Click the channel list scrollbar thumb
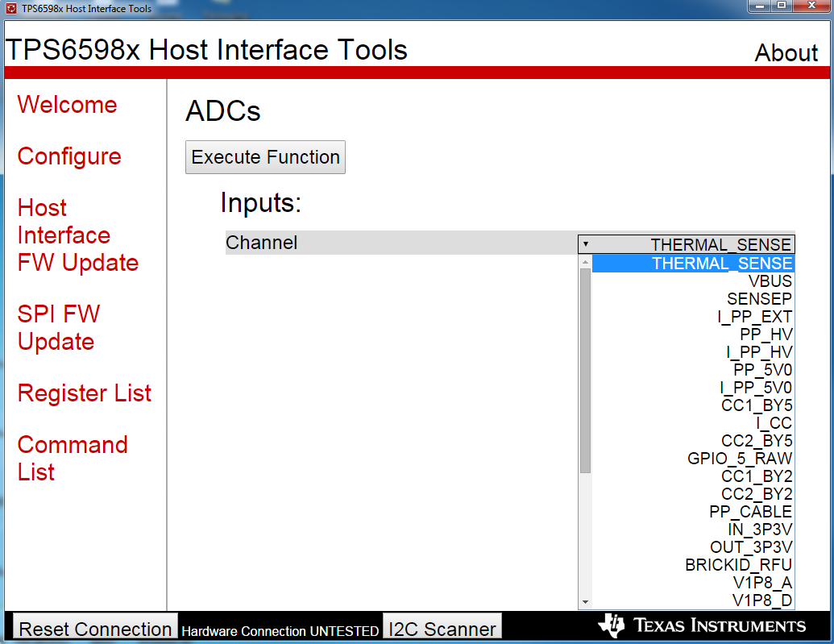This screenshot has width=834, height=644. (x=585, y=371)
